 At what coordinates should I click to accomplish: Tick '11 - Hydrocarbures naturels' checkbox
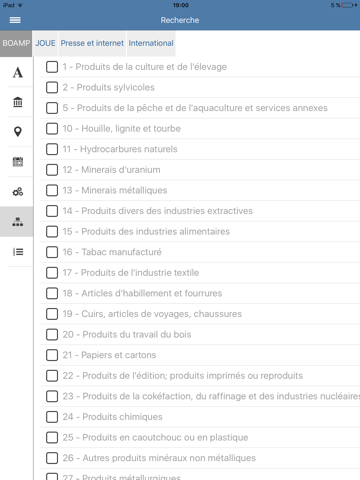pos(52,149)
